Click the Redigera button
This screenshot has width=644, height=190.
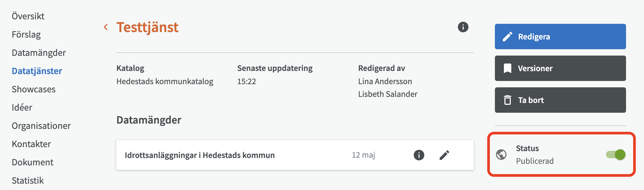[x=560, y=37]
